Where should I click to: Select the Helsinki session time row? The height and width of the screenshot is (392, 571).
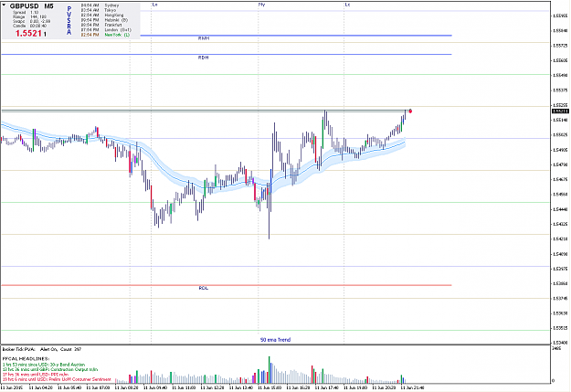tap(104, 20)
